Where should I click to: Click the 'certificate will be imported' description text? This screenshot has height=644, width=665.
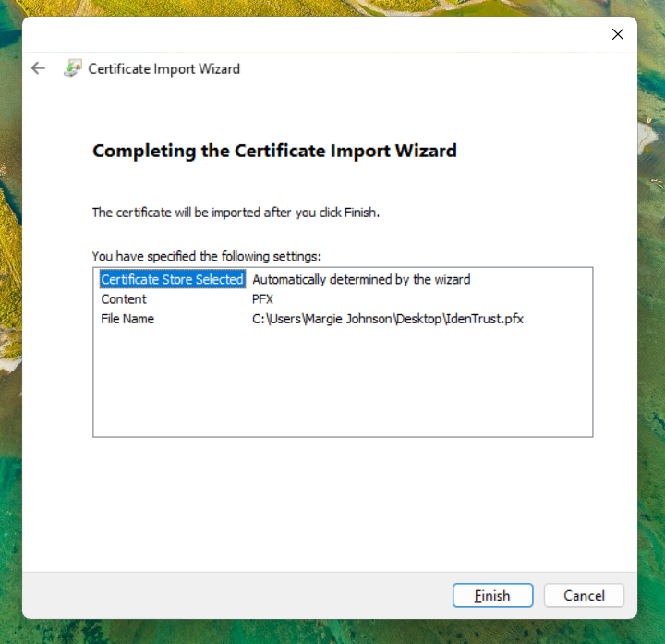[x=236, y=212]
